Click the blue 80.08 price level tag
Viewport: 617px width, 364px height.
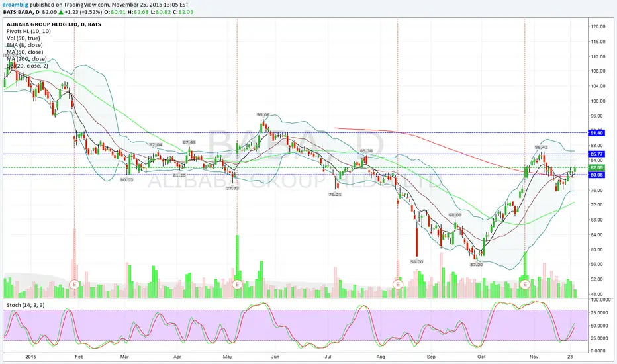pyautogui.click(x=596, y=175)
